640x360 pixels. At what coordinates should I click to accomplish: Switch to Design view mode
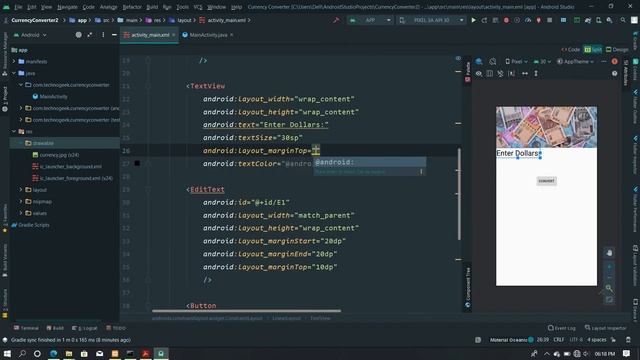[617, 49]
